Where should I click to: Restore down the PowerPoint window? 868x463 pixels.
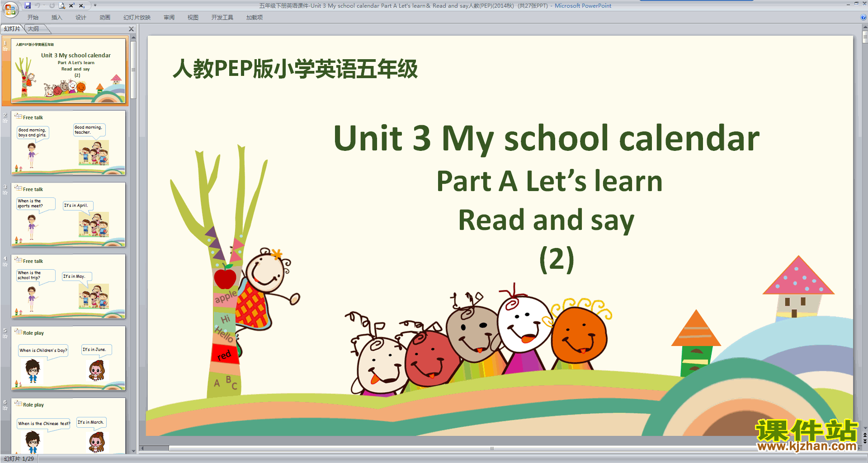[856, 4]
